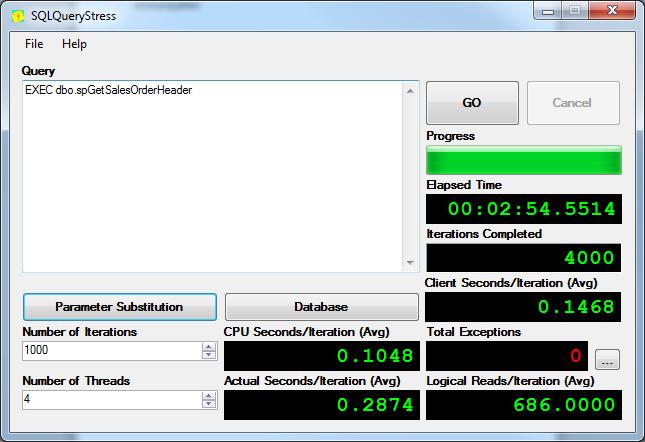This screenshot has width=645, height=442.
Task: Click the CPU Seconds/Iteration (Avg) label
Action: [306, 332]
